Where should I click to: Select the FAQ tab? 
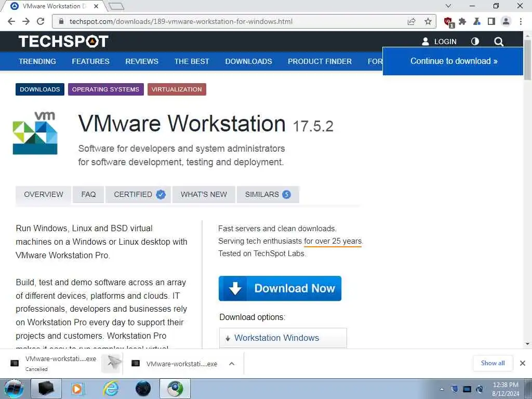(x=88, y=194)
